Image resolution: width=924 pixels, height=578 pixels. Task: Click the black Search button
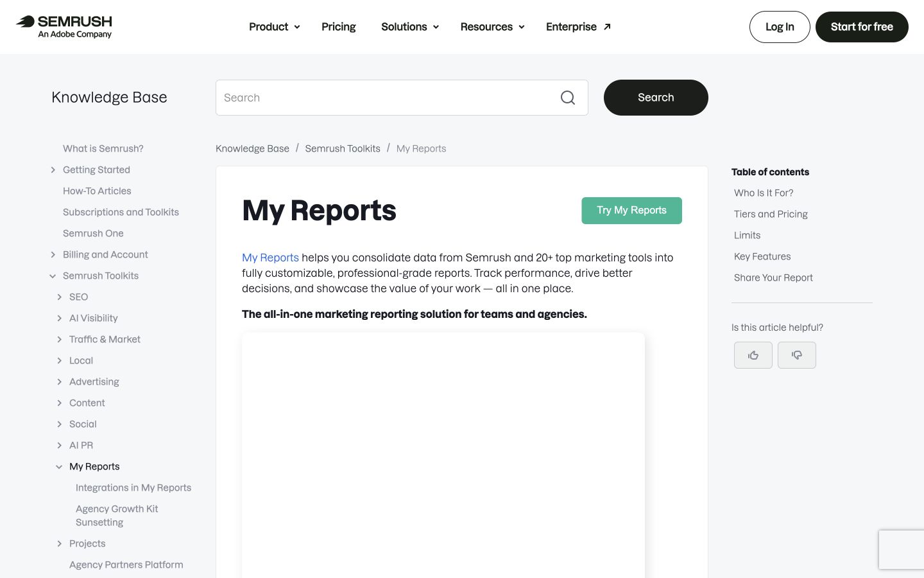click(656, 98)
